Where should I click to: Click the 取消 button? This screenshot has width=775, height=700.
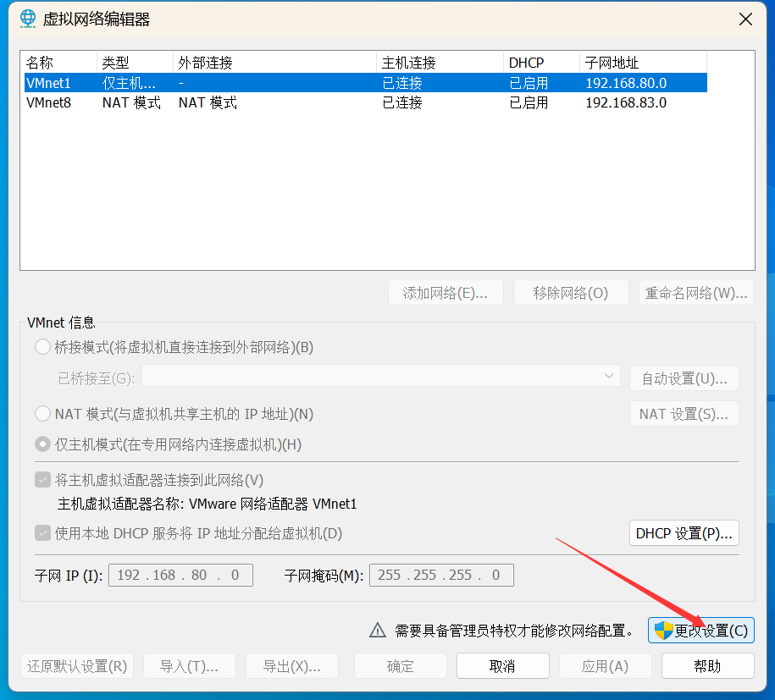502,666
